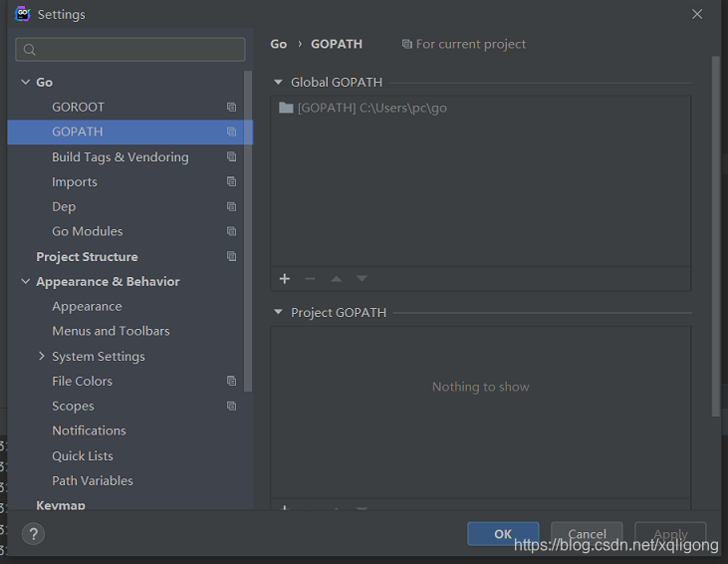This screenshot has width=728, height=564.
Task: Click the settings tree scrollbar
Action: click(248, 231)
